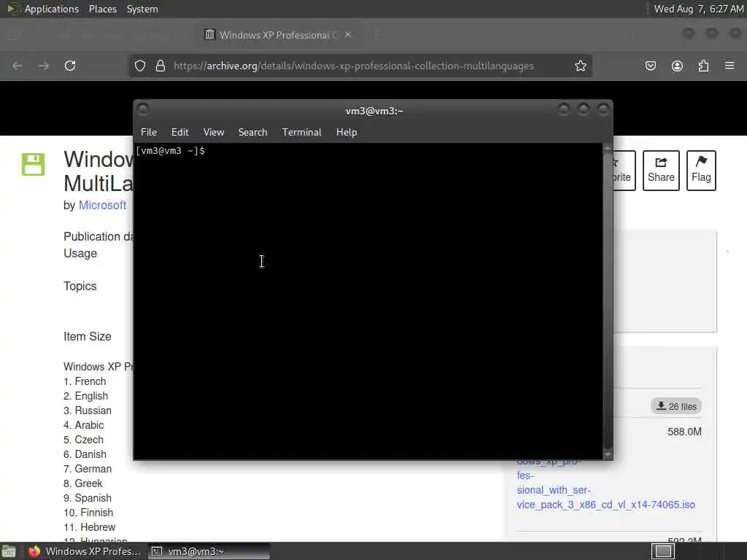
Task: Click the 'Usage' label
Action: tap(80, 253)
